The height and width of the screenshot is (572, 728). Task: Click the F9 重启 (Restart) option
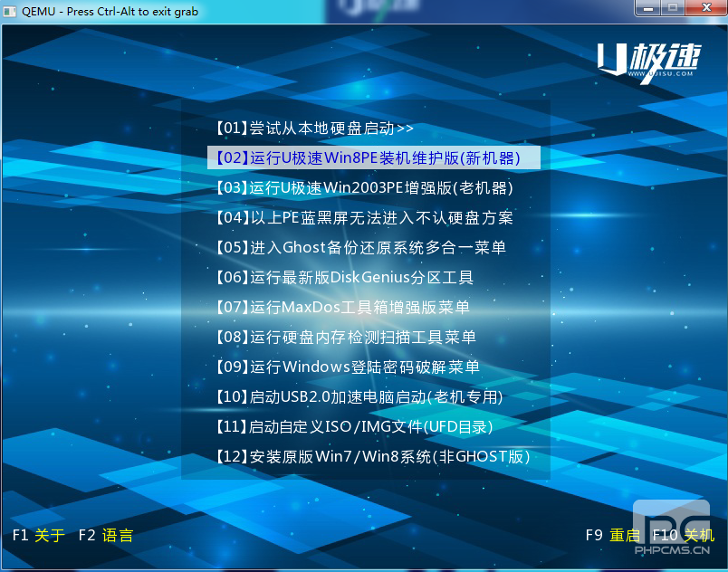pyautogui.click(x=613, y=535)
